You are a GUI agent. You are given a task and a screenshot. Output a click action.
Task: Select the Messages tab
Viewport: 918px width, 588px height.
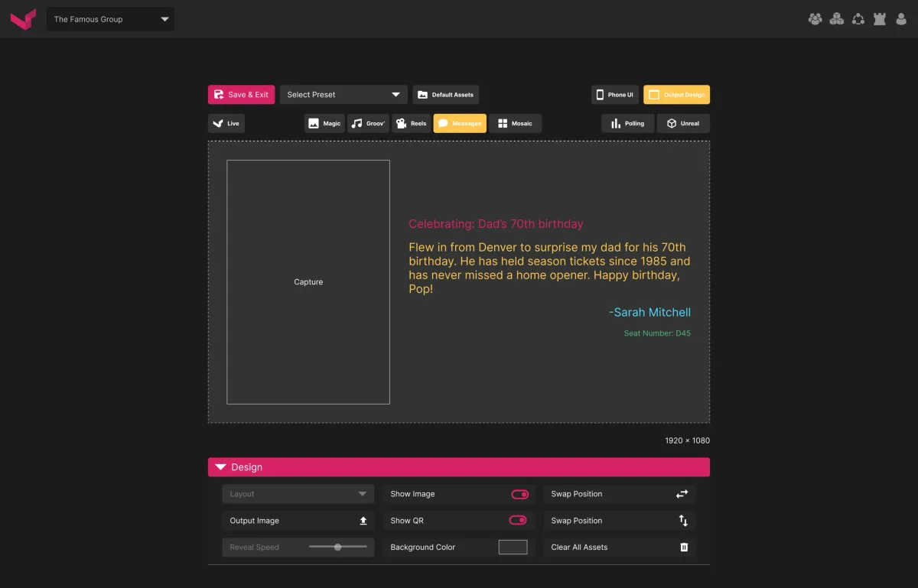click(x=460, y=123)
